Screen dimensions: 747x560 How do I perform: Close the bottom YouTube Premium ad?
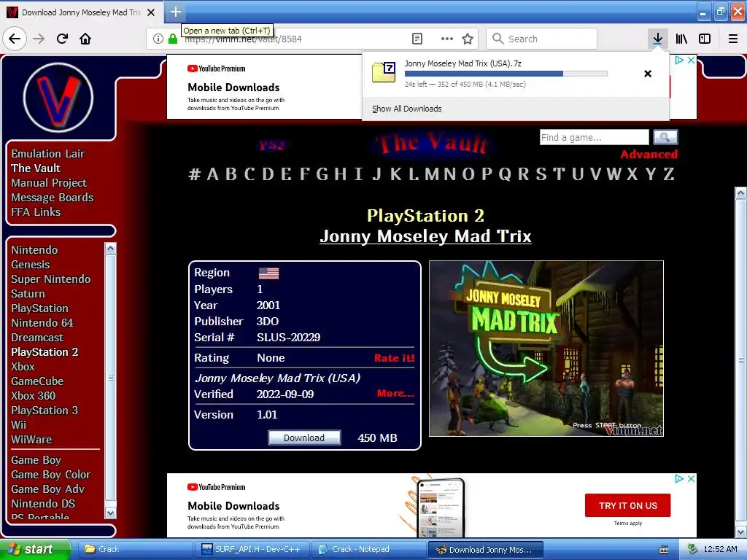pos(691,478)
